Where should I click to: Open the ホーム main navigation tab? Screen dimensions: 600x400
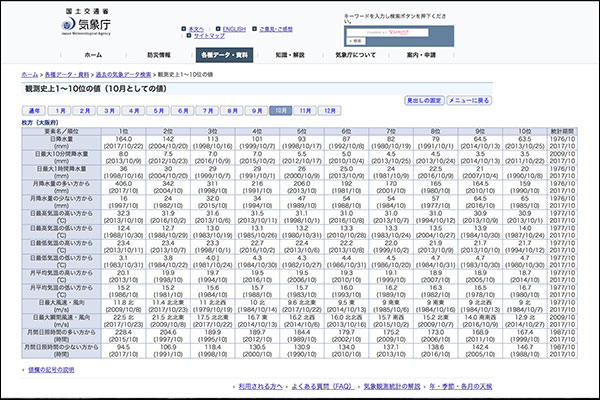(93, 55)
